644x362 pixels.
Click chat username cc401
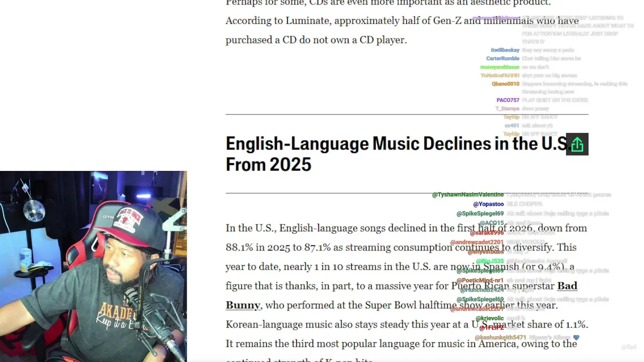(511, 126)
